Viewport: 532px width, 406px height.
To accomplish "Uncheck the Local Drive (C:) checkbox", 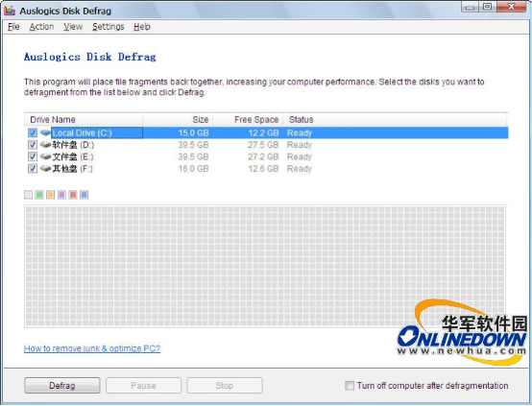I will pos(33,132).
